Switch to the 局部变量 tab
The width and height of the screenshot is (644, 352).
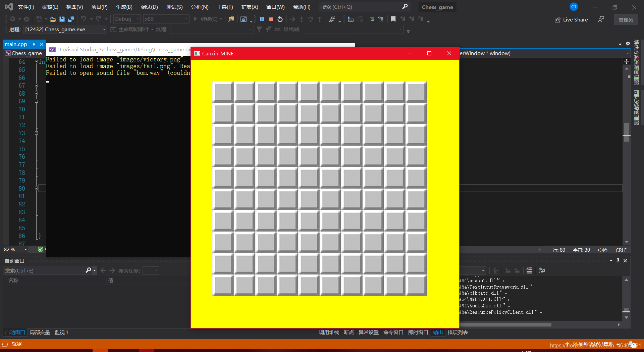(x=40, y=332)
